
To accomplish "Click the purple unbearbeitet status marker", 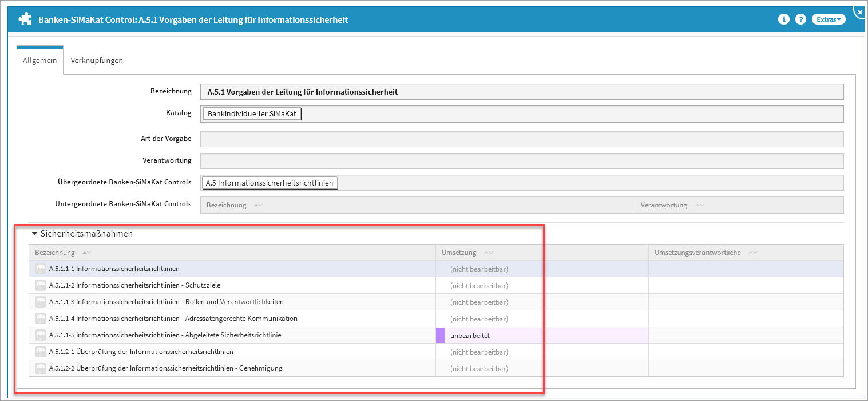I will [x=440, y=335].
